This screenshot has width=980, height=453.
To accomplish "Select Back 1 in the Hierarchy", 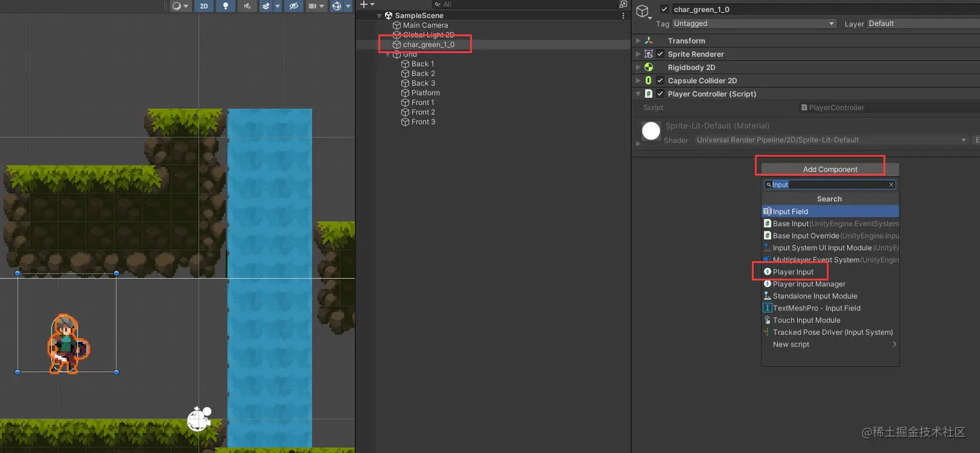I will [423, 64].
